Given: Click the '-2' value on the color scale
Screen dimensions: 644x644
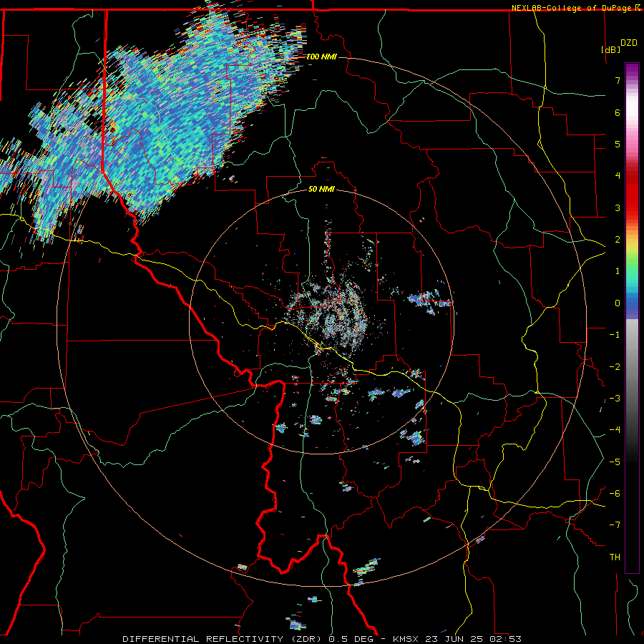Looking at the screenshot, I should coord(615,367).
